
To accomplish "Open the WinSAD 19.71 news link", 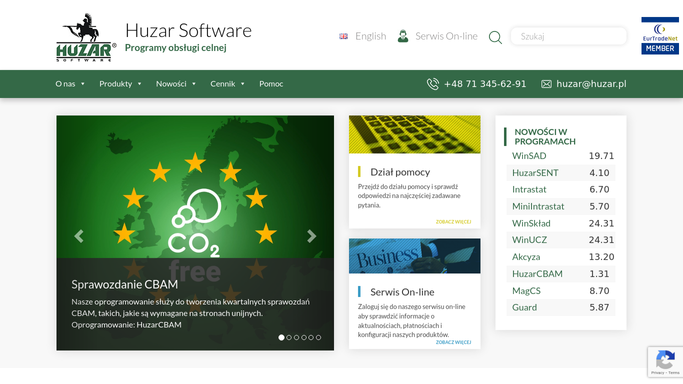I will (561, 156).
